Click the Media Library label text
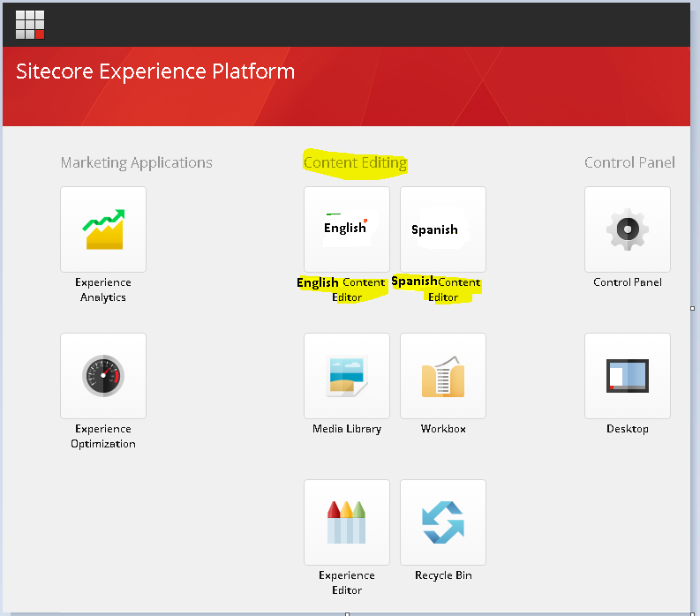This screenshot has height=616, width=700. [347, 429]
